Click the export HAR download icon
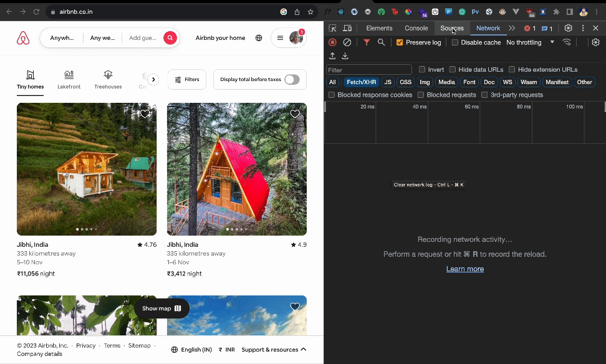 point(345,56)
